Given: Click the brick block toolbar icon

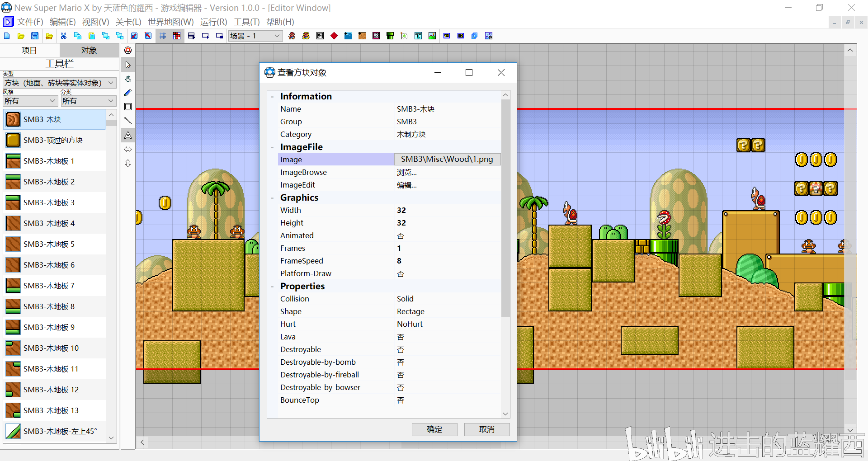Looking at the screenshot, I should pyautogui.click(x=362, y=36).
